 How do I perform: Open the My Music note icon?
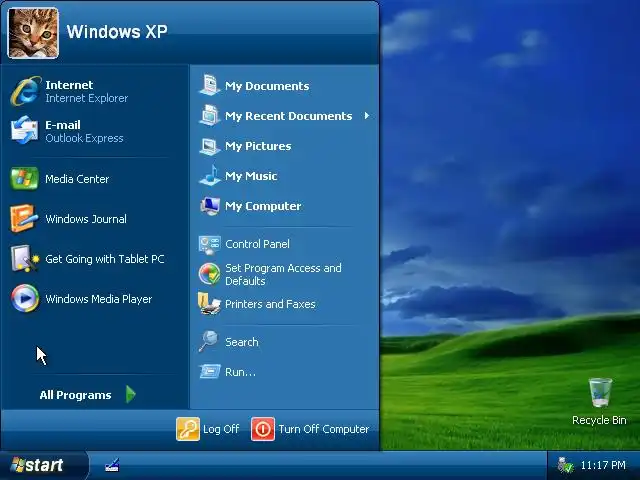point(209,176)
